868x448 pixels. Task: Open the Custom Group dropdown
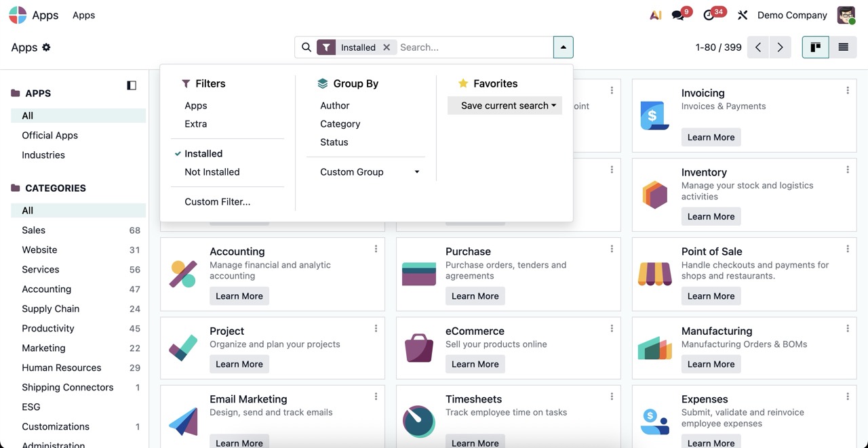[370, 172]
